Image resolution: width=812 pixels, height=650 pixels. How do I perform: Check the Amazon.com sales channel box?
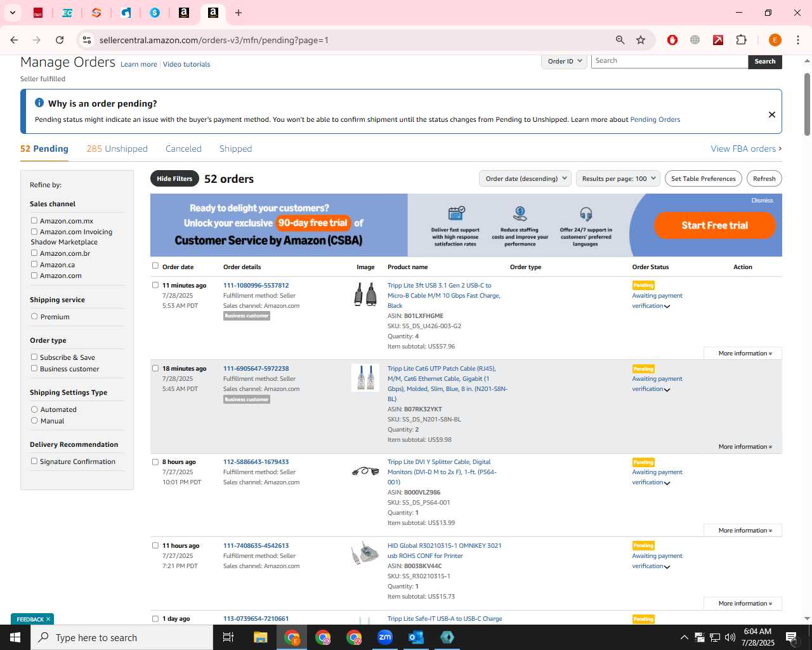(x=34, y=275)
